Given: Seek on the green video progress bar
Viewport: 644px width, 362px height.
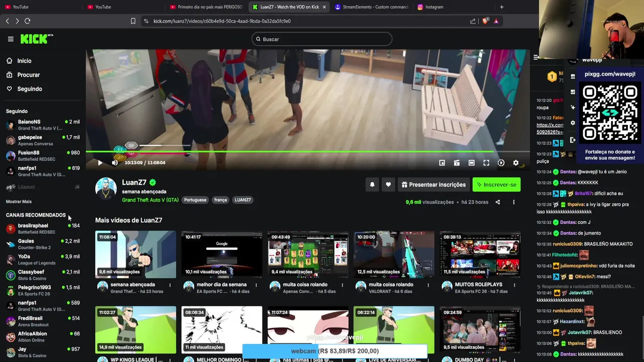Looking at the screenshot, I should coord(307,151).
